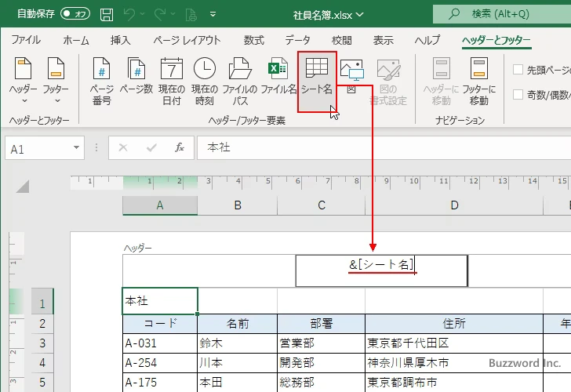Image resolution: width=571 pixels, height=392 pixels.
Task: Select cell containing 東京都千代田区
Action: (x=454, y=343)
